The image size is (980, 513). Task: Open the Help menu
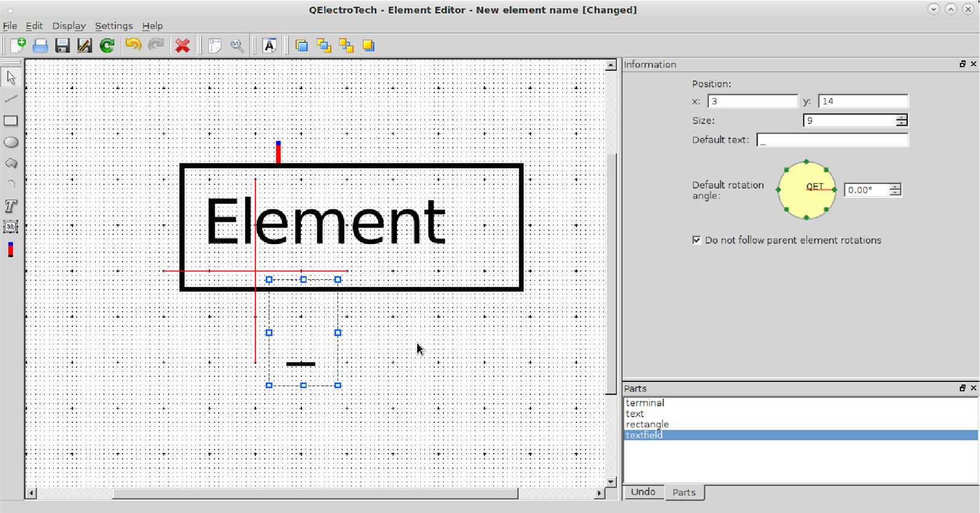tap(153, 26)
